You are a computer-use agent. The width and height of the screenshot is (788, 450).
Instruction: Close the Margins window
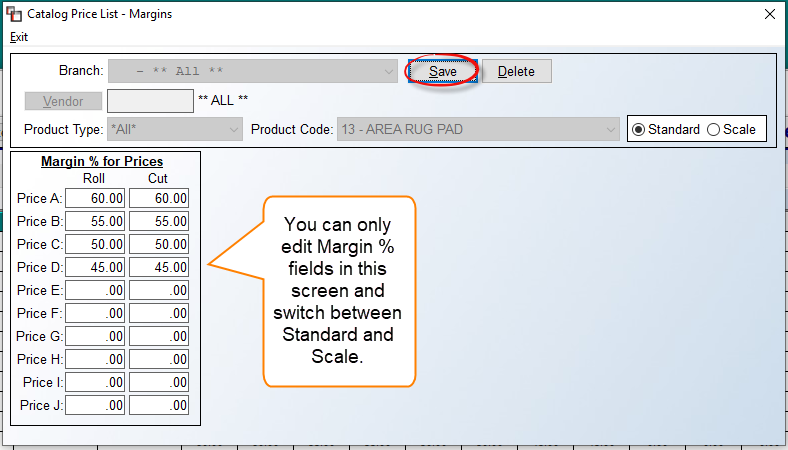click(x=769, y=14)
